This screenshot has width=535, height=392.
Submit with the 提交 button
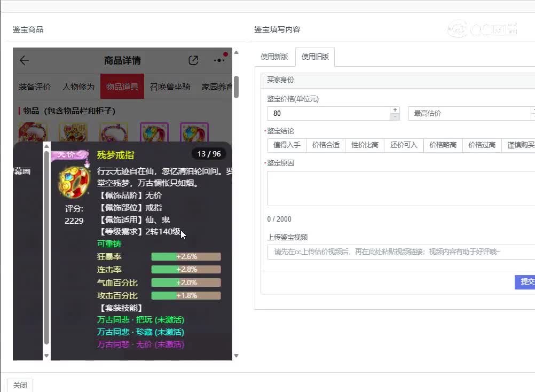click(x=525, y=282)
